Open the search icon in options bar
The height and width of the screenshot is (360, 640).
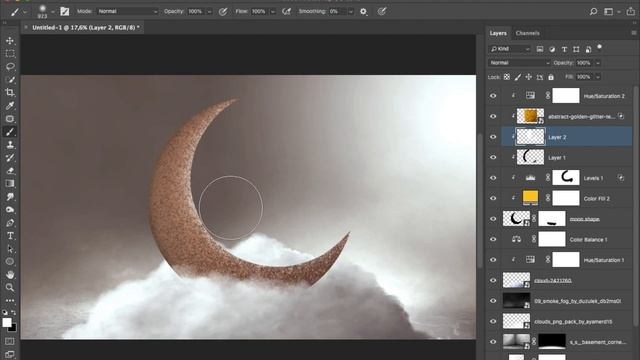click(593, 11)
